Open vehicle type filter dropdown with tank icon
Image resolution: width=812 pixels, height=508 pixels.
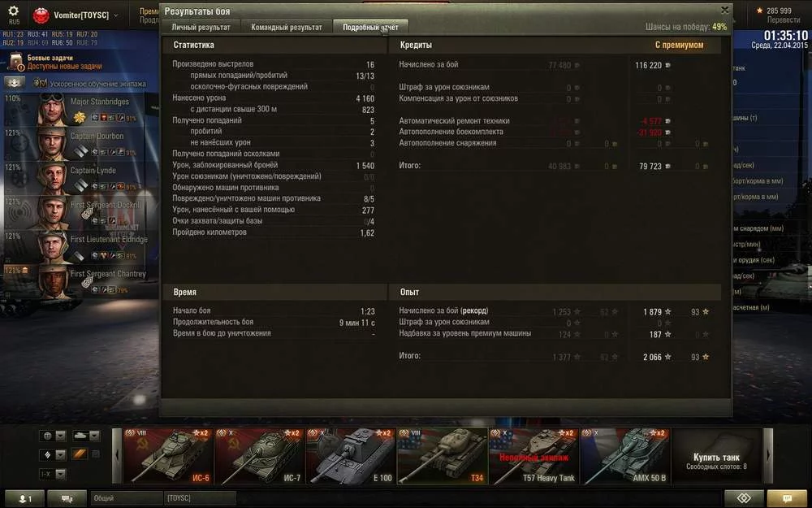click(87, 436)
